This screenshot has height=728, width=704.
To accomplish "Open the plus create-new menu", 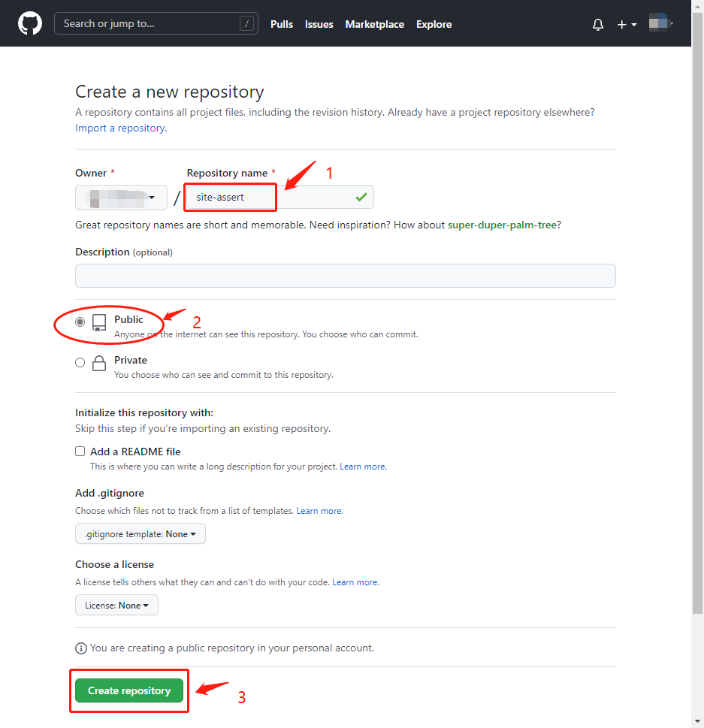I will pos(626,25).
